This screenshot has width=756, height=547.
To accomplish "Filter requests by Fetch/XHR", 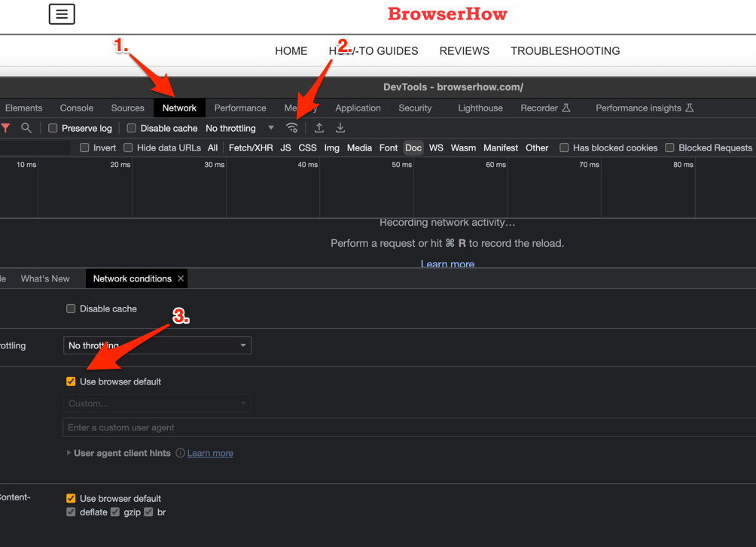I will (251, 148).
